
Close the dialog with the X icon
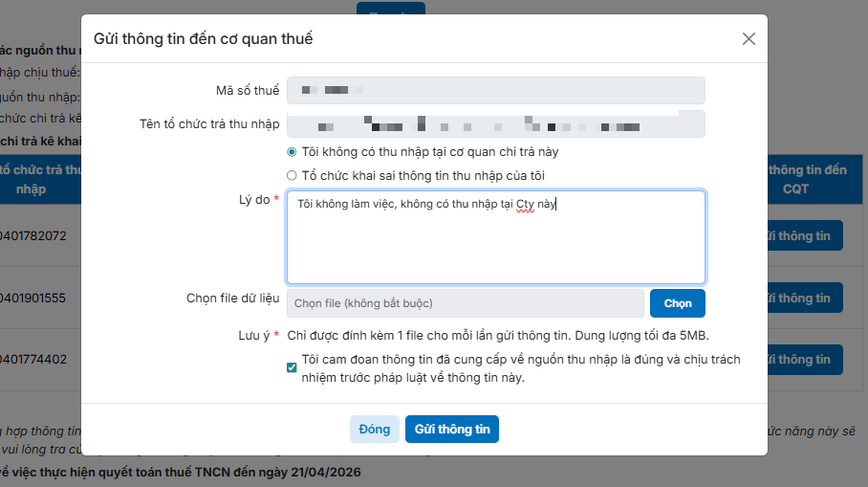tap(749, 39)
